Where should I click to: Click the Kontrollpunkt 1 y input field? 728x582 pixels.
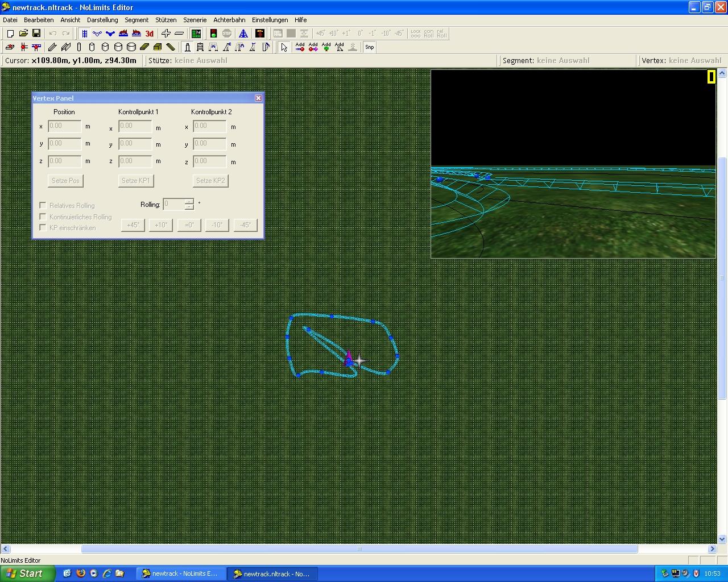click(135, 144)
